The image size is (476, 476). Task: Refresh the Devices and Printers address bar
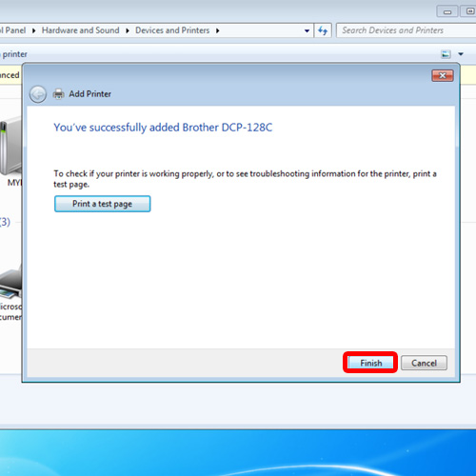click(323, 30)
